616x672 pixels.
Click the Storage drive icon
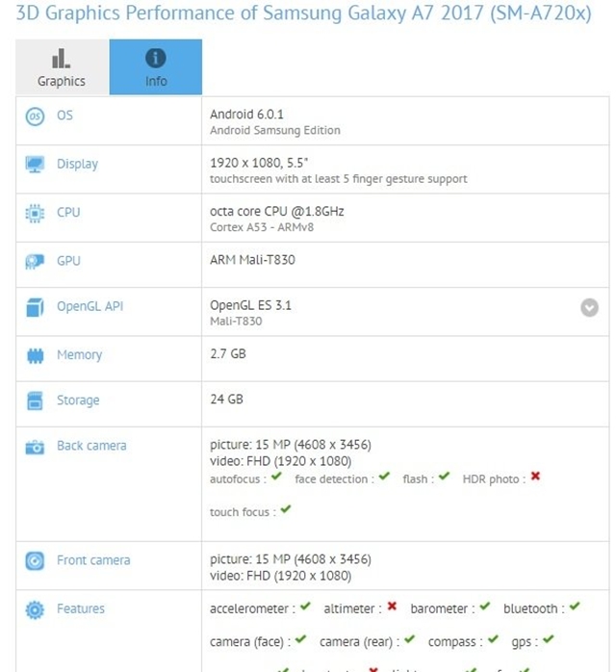pos(35,401)
